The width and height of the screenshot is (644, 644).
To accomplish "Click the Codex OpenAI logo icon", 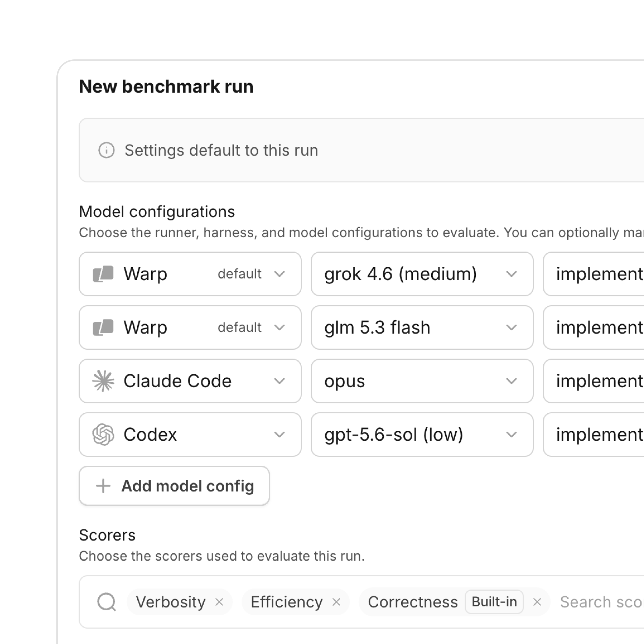I will [103, 434].
